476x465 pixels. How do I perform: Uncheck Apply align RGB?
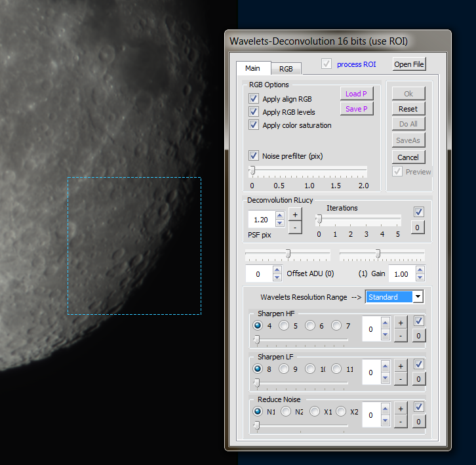point(254,98)
